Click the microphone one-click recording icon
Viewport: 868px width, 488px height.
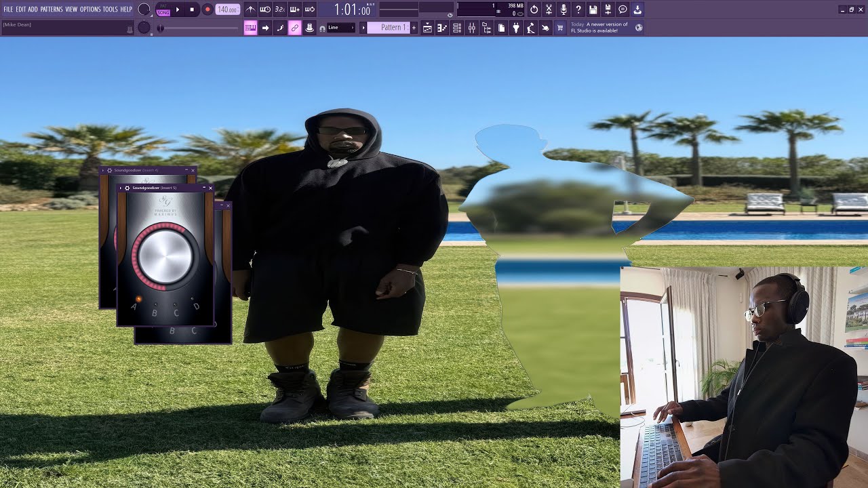pos(564,9)
